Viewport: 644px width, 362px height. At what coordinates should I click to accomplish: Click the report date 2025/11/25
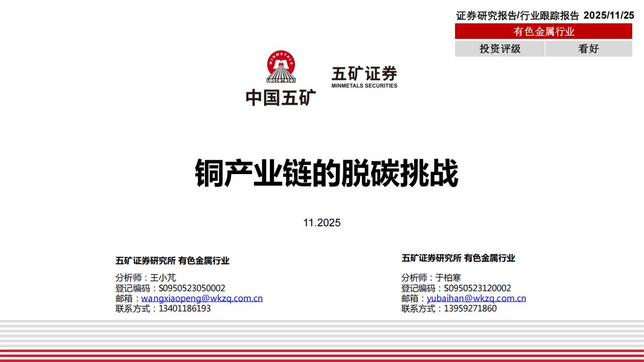[x=609, y=15]
